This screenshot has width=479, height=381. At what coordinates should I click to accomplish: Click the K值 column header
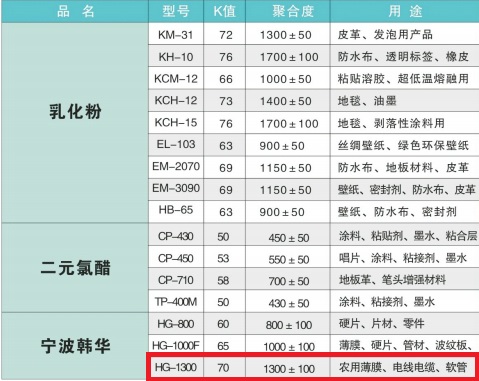pos(225,11)
